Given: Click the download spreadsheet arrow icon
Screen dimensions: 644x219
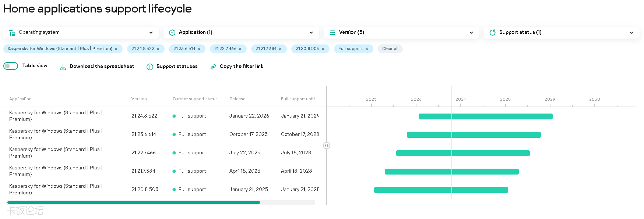Looking at the screenshot, I should point(63,67).
